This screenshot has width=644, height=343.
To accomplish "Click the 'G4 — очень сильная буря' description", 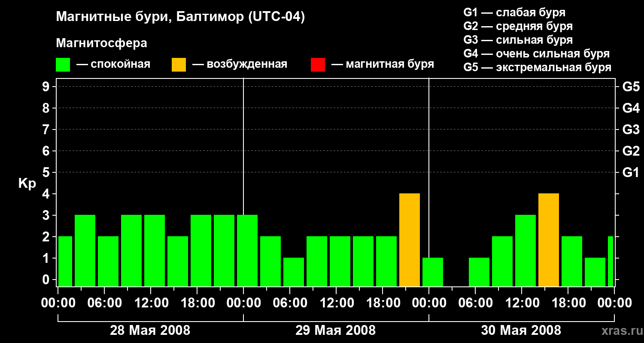I will (537, 54).
